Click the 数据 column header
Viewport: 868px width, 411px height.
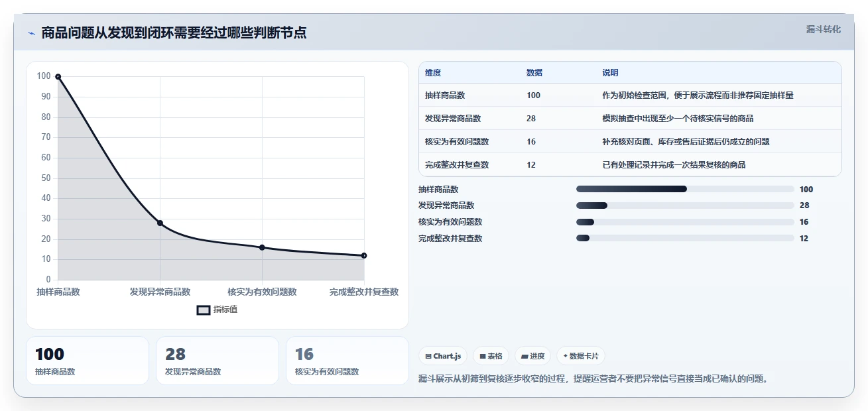[x=534, y=73]
